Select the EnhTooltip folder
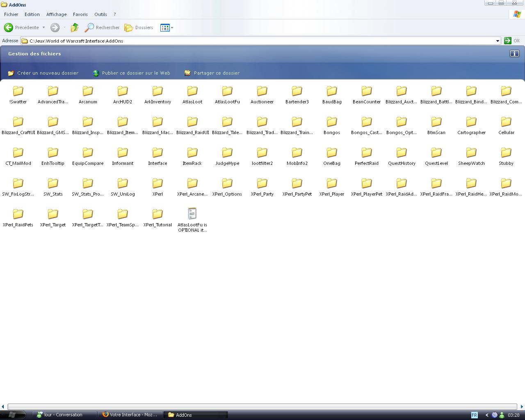This screenshot has width=525, height=420. (53, 156)
